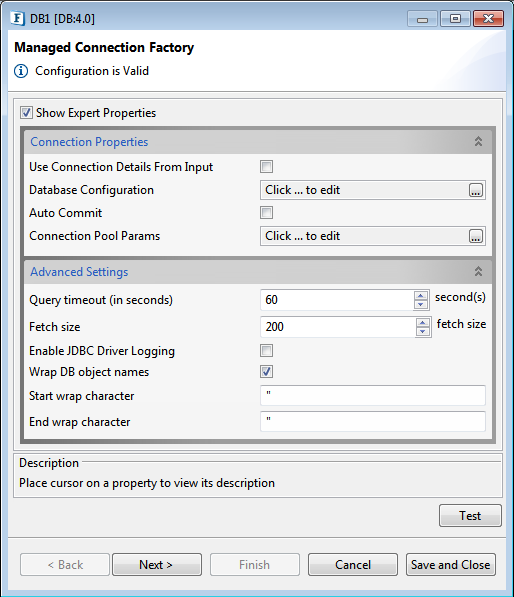The image size is (514, 597).
Task: Toggle Auto Commit checkbox
Action: click(x=267, y=212)
